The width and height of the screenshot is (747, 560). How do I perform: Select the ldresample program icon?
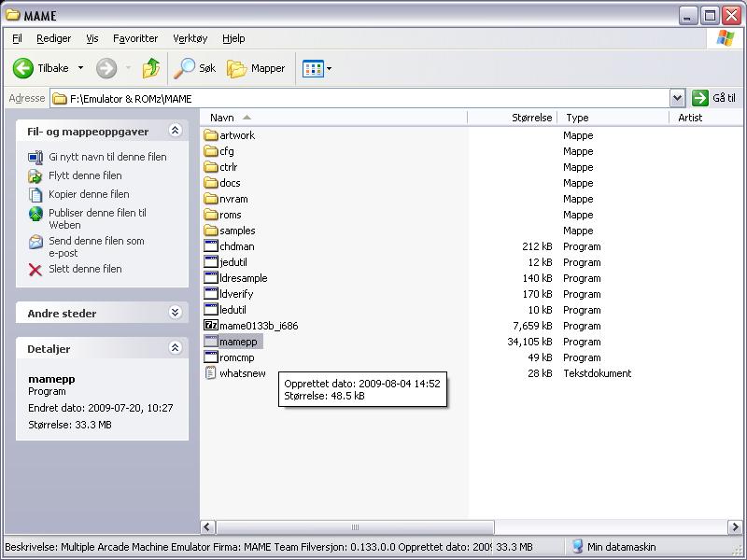tap(211, 277)
